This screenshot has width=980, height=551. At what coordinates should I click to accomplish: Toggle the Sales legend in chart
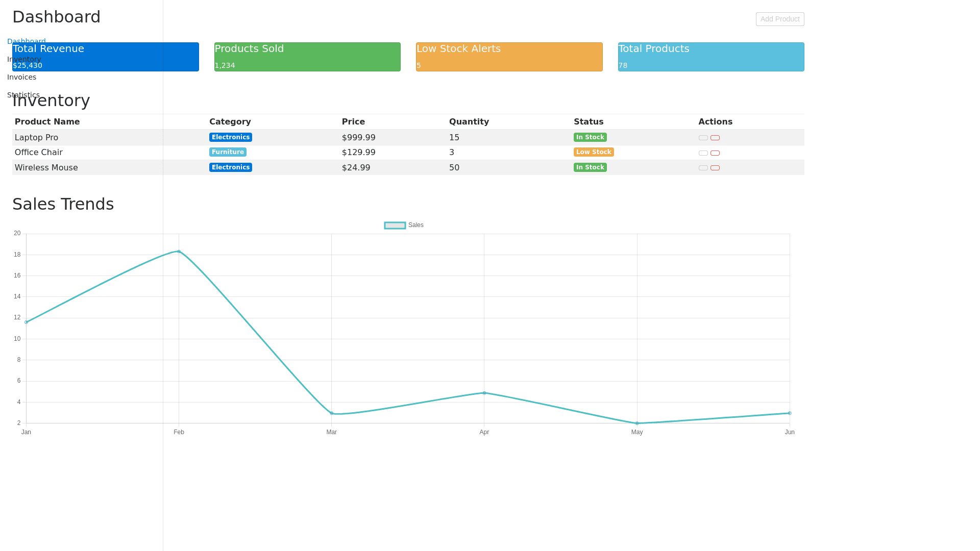click(x=404, y=226)
